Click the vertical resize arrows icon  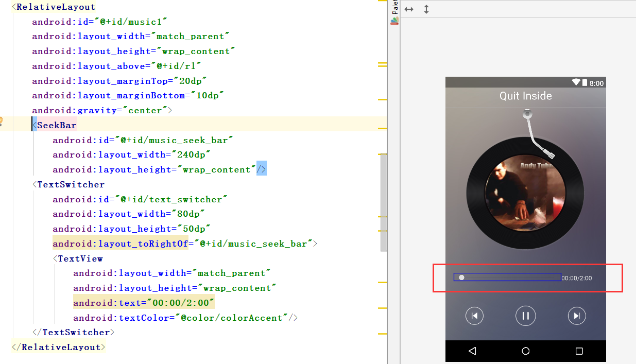click(426, 9)
